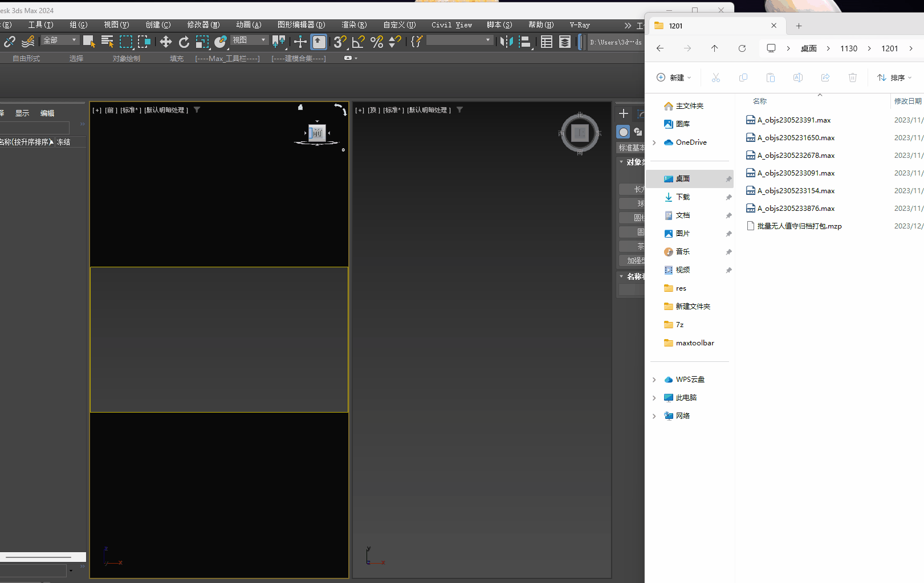This screenshot has height=583, width=924.
Task: Click the Select and Scale tool
Action: coord(202,42)
